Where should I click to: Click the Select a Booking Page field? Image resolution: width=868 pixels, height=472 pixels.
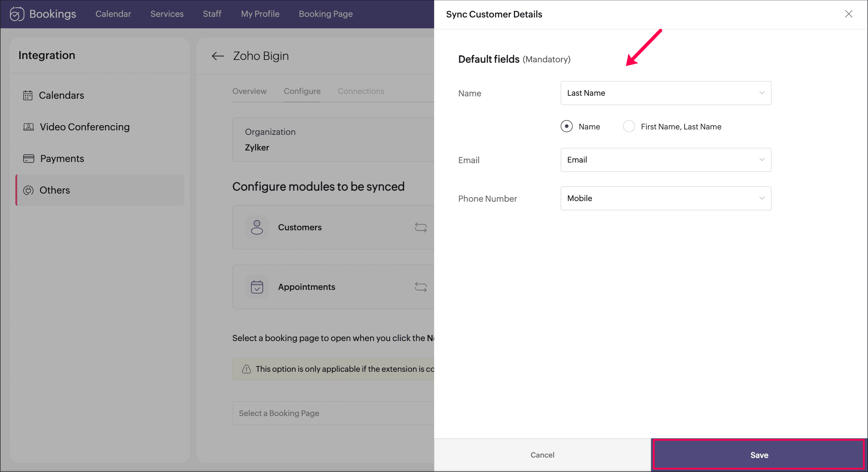coord(334,413)
